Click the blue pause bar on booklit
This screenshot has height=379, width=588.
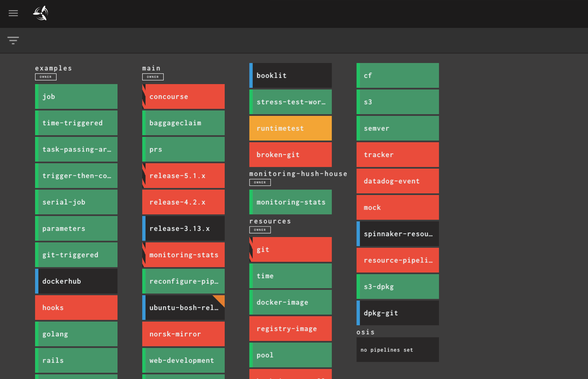pos(251,75)
